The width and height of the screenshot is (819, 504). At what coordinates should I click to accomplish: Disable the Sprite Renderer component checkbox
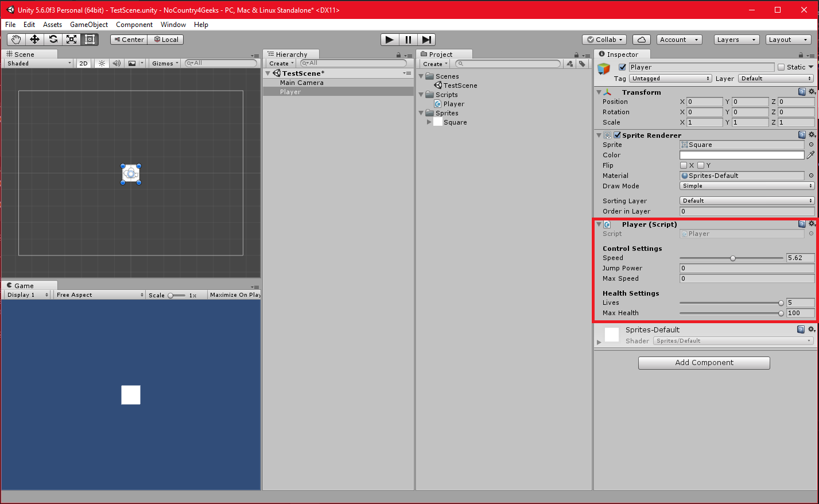pyautogui.click(x=617, y=135)
